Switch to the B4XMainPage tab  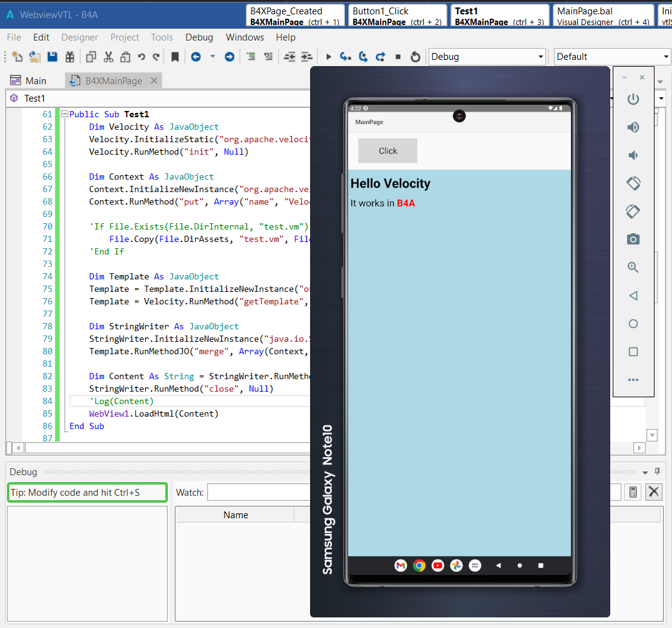pos(112,80)
